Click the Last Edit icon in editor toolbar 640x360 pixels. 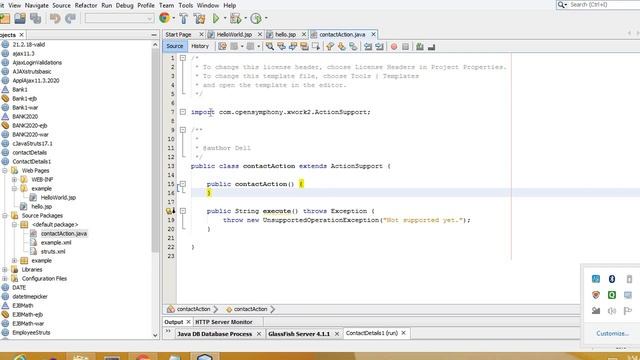click(x=222, y=47)
